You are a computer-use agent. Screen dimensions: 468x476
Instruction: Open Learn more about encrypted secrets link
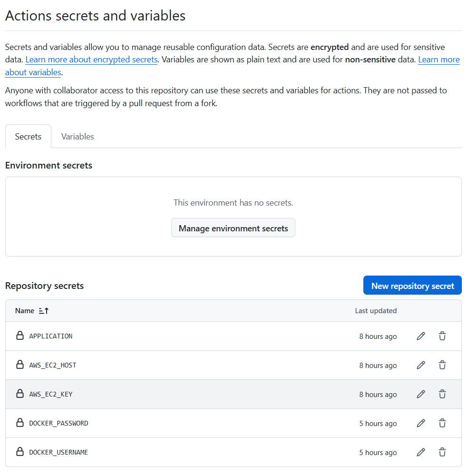click(91, 60)
